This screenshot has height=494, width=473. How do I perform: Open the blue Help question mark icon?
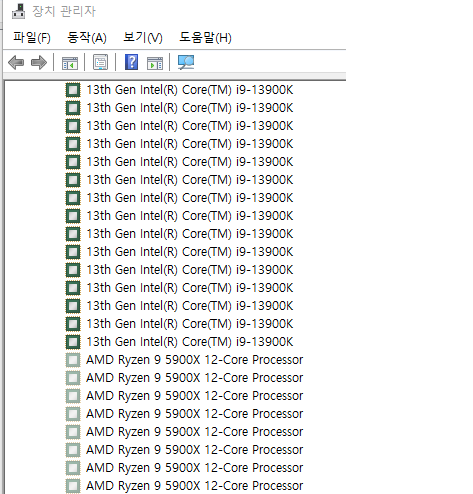[131, 62]
